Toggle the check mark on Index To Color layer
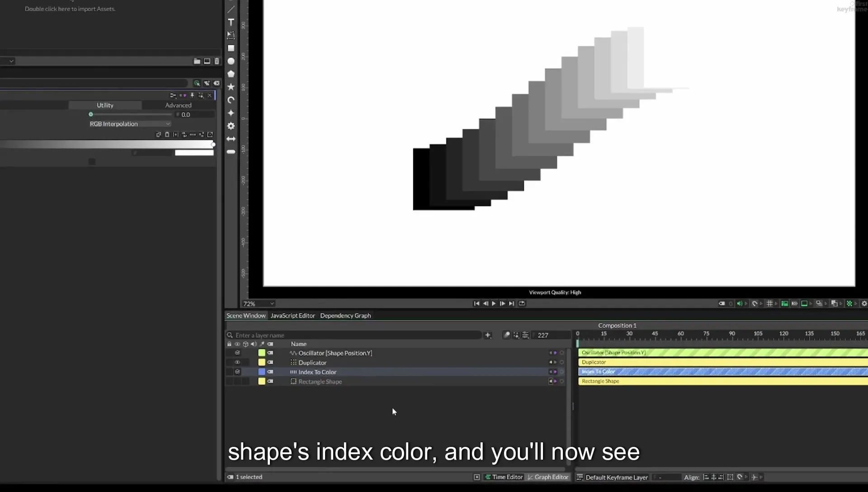The width and height of the screenshot is (868, 492). (237, 372)
